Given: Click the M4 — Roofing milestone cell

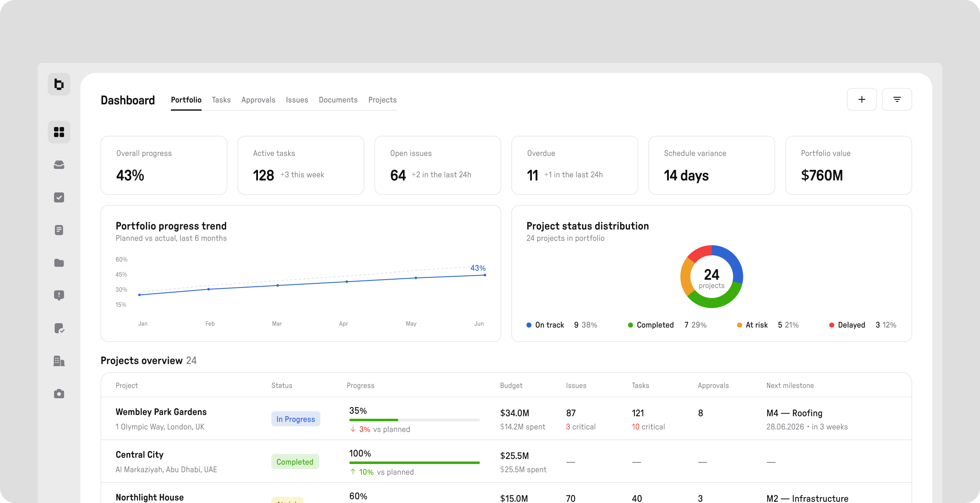Looking at the screenshot, I should 807,420.
